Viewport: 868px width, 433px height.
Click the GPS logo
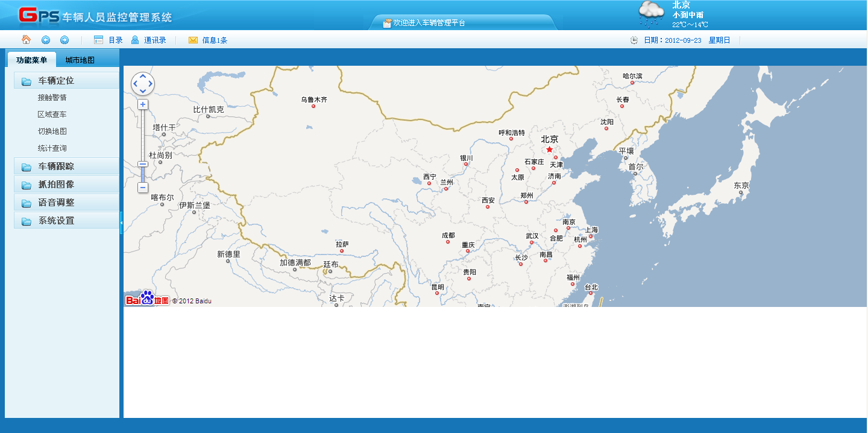39,15
